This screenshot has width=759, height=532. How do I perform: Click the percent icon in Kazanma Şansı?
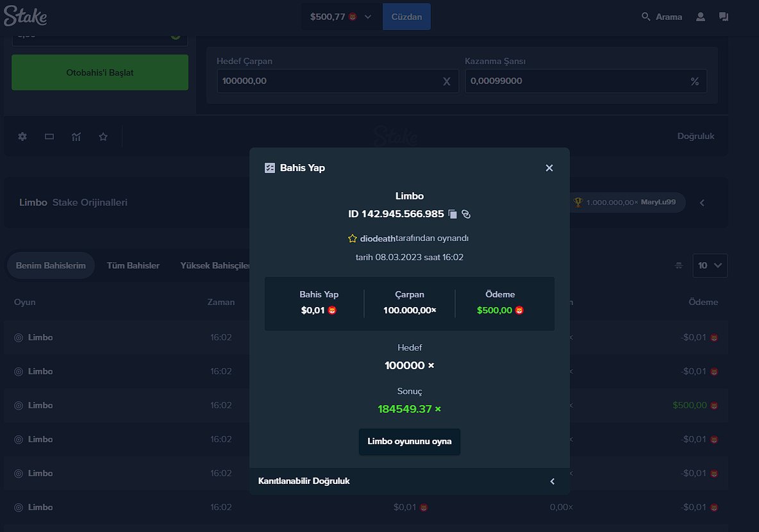pos(695,82)
